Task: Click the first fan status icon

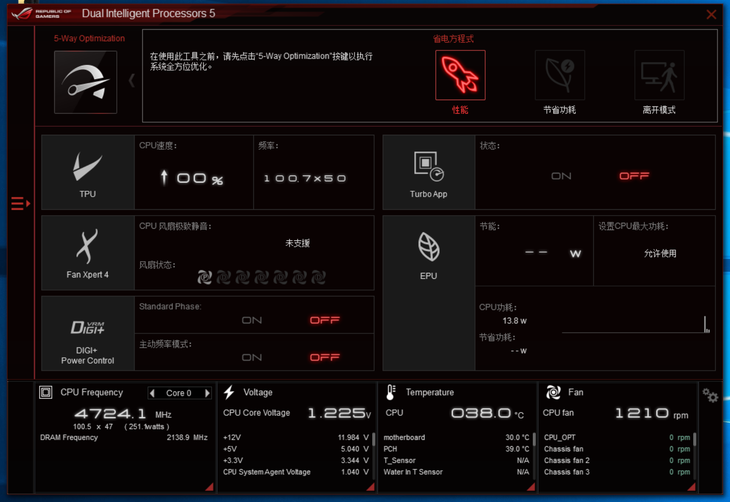Action: tap(204, 277)
